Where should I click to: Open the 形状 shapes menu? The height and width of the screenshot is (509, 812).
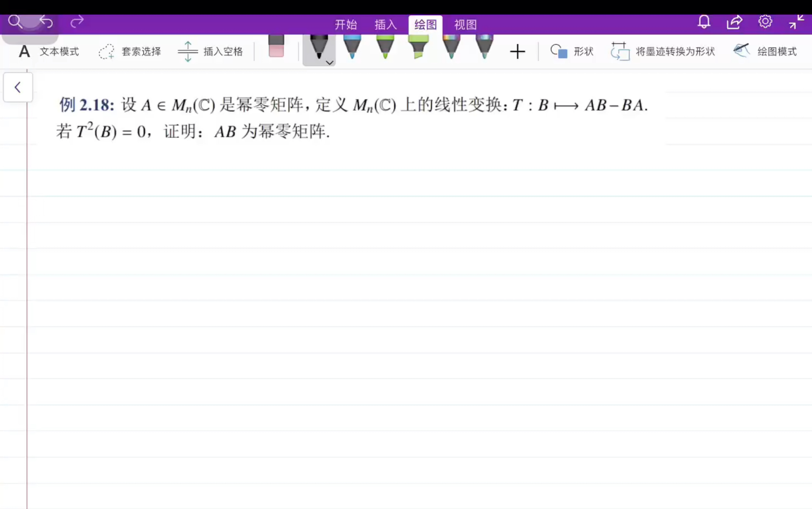[572, 51]
